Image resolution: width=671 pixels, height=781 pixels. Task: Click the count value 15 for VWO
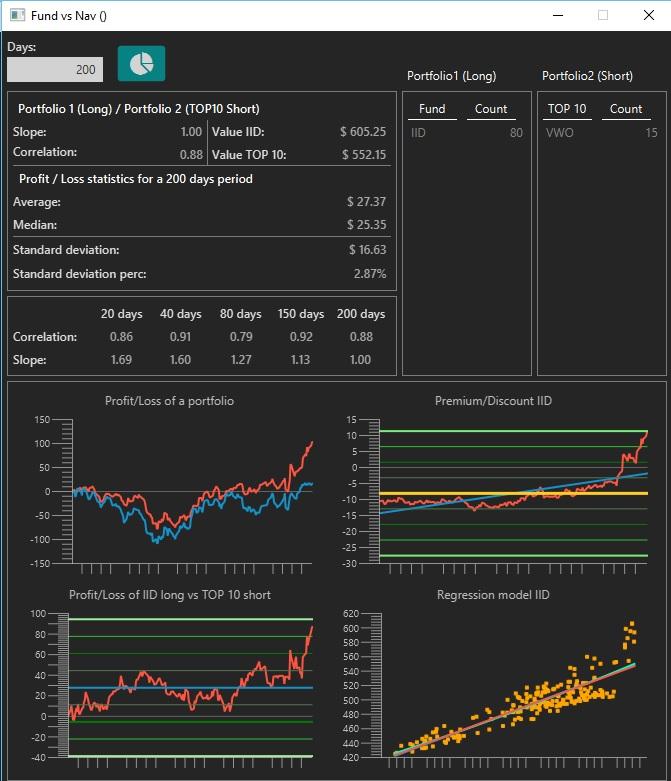click(x=651, y=133)
